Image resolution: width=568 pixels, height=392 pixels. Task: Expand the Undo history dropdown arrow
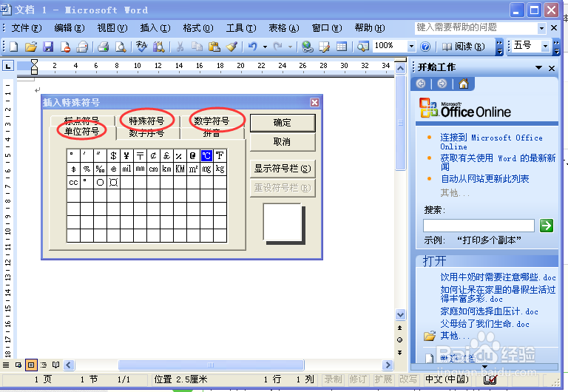(x=266, y=47)
